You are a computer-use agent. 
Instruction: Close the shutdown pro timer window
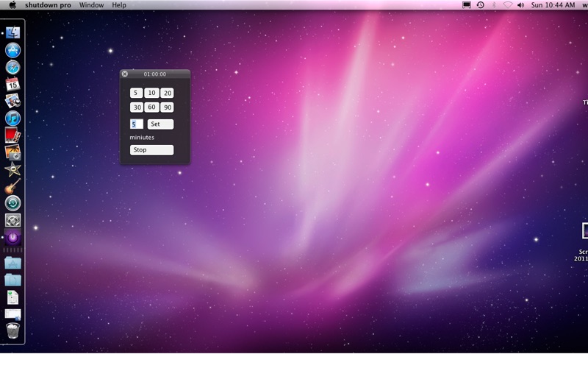(x=125, y=74)
